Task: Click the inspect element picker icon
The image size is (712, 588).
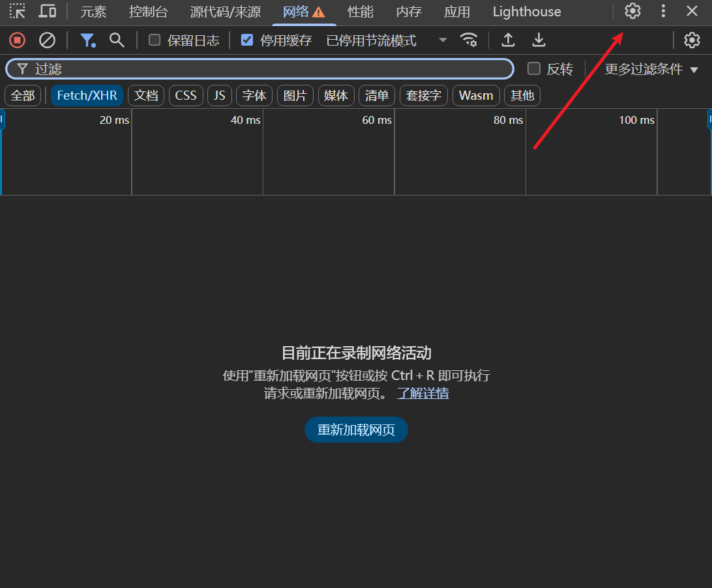Action: point(17,11)
